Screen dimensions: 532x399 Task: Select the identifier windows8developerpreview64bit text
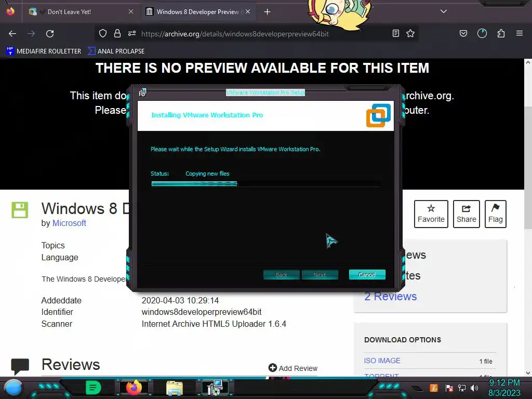(202, 312)
